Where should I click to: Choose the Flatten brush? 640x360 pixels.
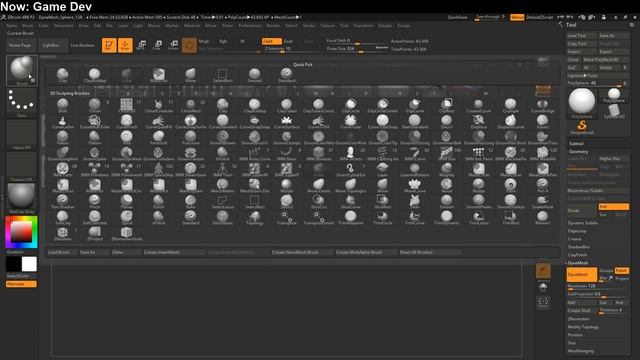[95, 138]
